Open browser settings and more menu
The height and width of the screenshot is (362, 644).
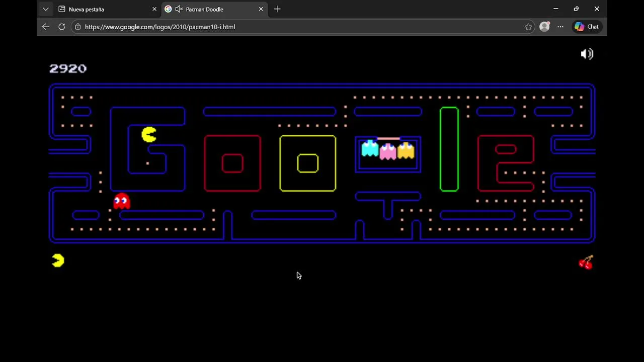560,27
